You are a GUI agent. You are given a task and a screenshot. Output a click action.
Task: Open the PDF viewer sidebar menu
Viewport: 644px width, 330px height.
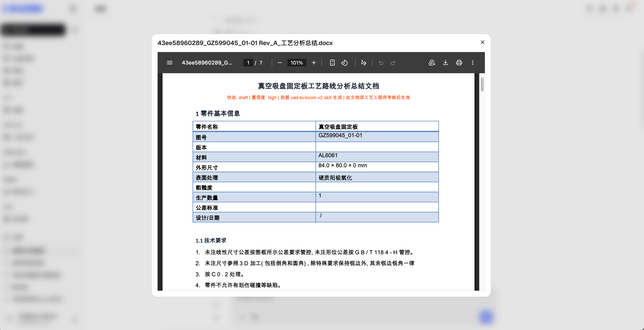170,63
